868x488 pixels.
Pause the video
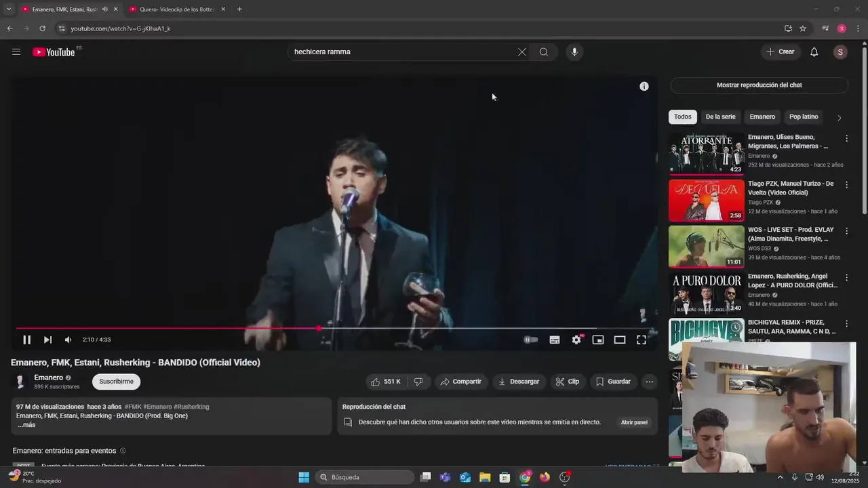click(x=27, y=340)
